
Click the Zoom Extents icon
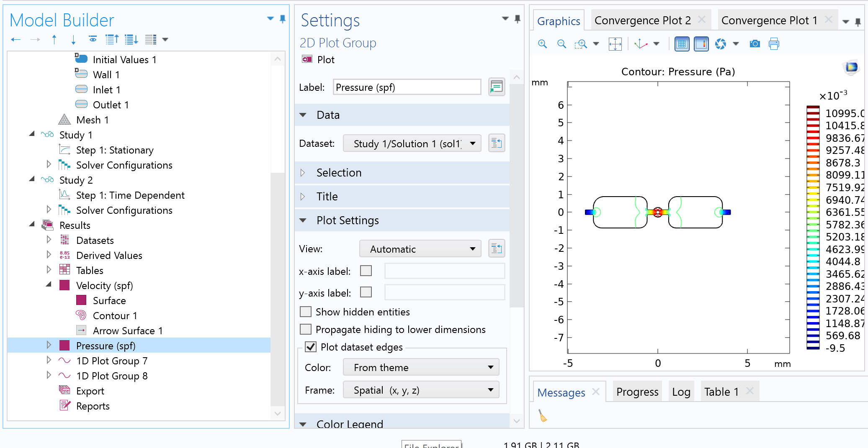[615, 44]
